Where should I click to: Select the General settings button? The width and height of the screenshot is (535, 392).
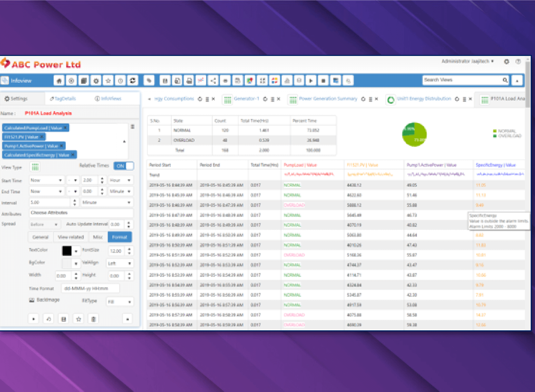click(40, 237)
